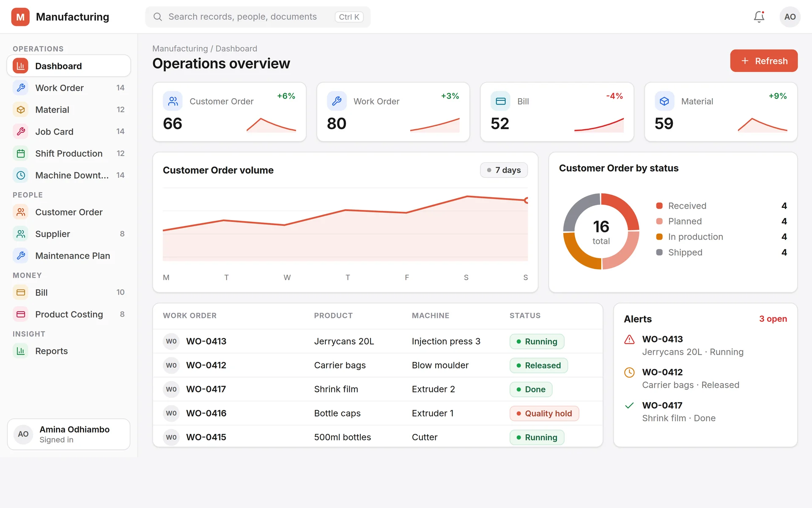
Task: Click the checkmark icon for WO-0417 alert
Action: (629, 406)
